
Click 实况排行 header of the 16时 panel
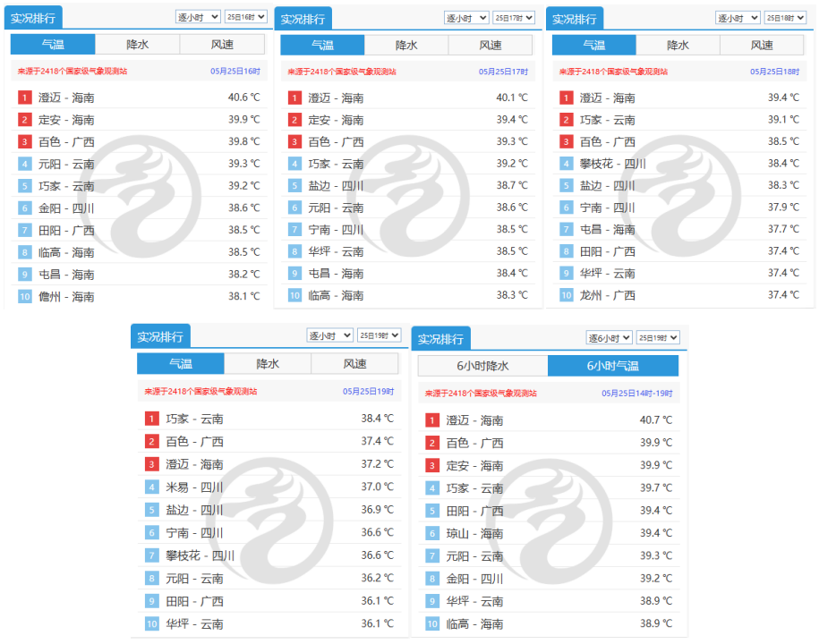[33, 18]
